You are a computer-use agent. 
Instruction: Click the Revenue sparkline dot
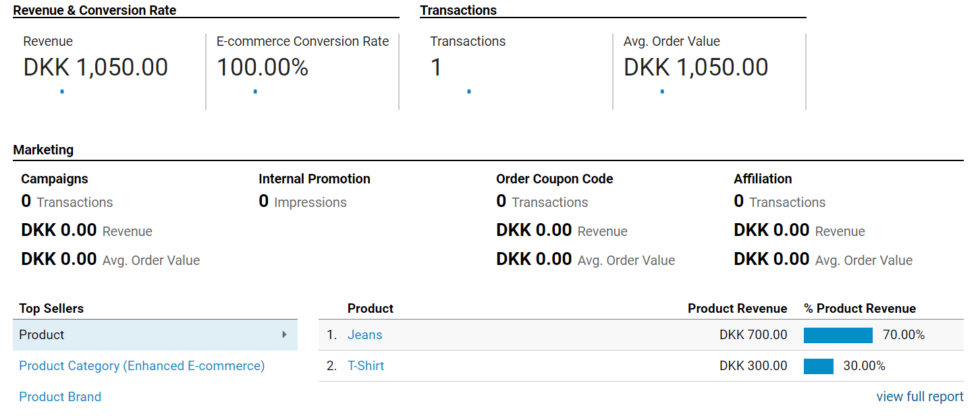click(62, 91)
